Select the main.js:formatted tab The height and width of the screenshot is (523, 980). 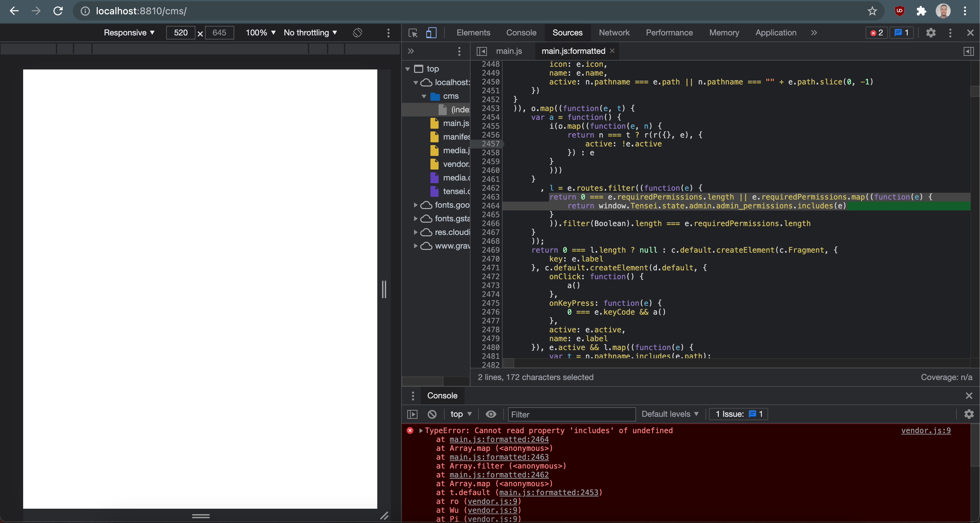(572, 51)
